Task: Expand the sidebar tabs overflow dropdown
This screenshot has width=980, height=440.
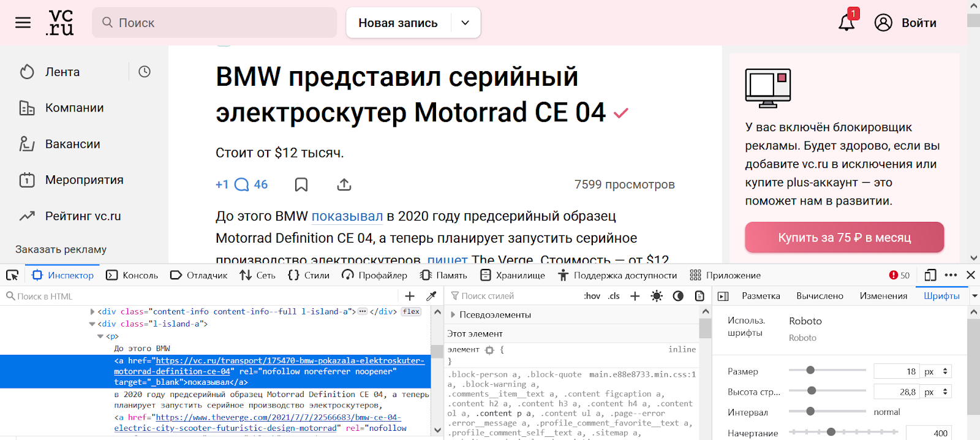Action: 974,295
